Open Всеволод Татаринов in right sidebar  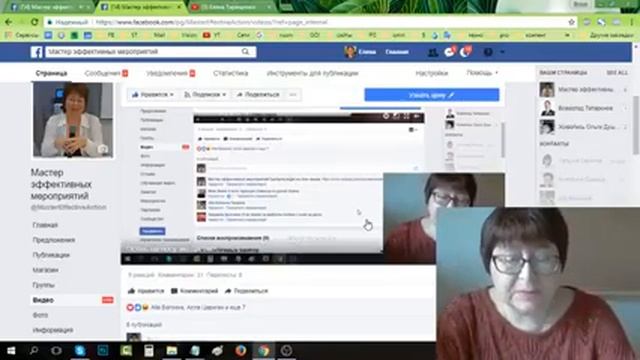pyautogui.click(x=583, y=108)
